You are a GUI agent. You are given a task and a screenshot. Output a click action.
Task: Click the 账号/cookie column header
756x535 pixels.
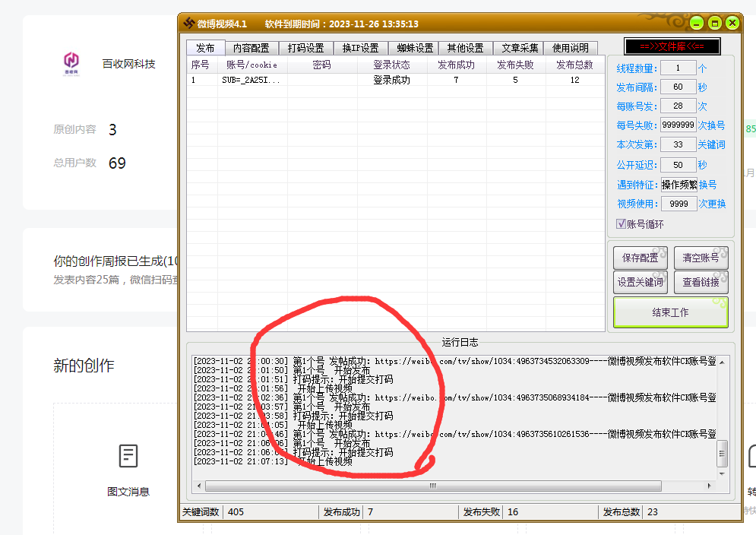(x=252, y=65)
